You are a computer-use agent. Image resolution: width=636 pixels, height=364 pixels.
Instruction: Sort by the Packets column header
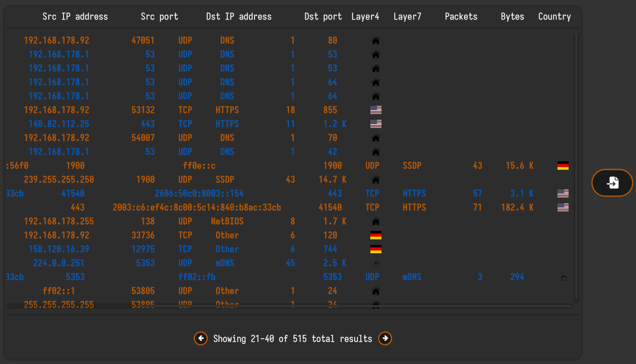click(461, 17)
